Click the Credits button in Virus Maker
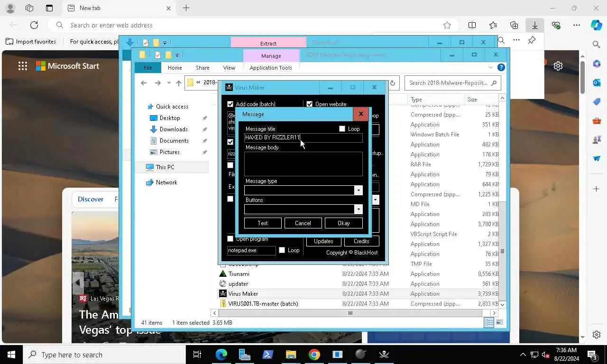The width and height of the screenshot is (607, 364). coord(361,241)
